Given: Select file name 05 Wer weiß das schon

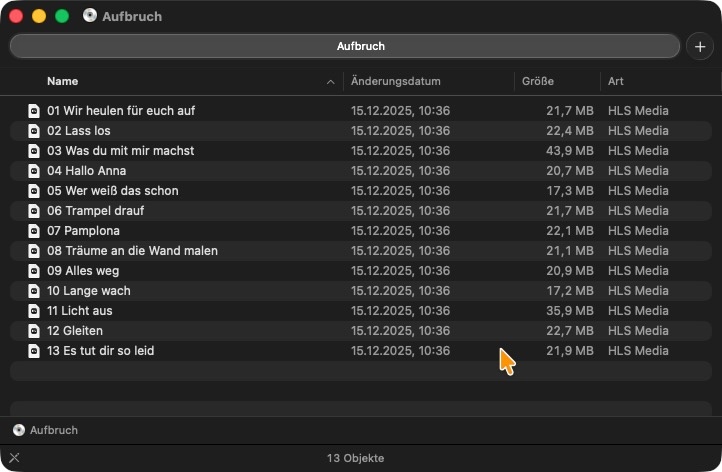Looking at the screenshot, I should click(112, 191).
